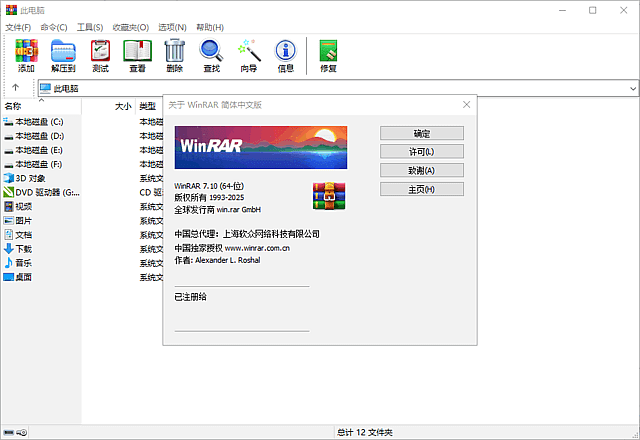The width and height of the screenshot is (640, 440).
Task: Click the 许可(L) license button
Action: pos(421,152)
